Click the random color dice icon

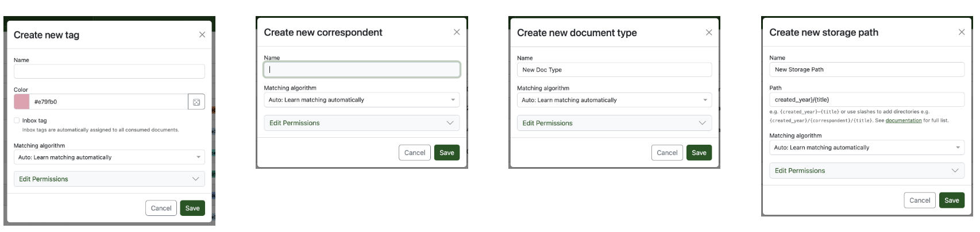click(x=196, y=102)
